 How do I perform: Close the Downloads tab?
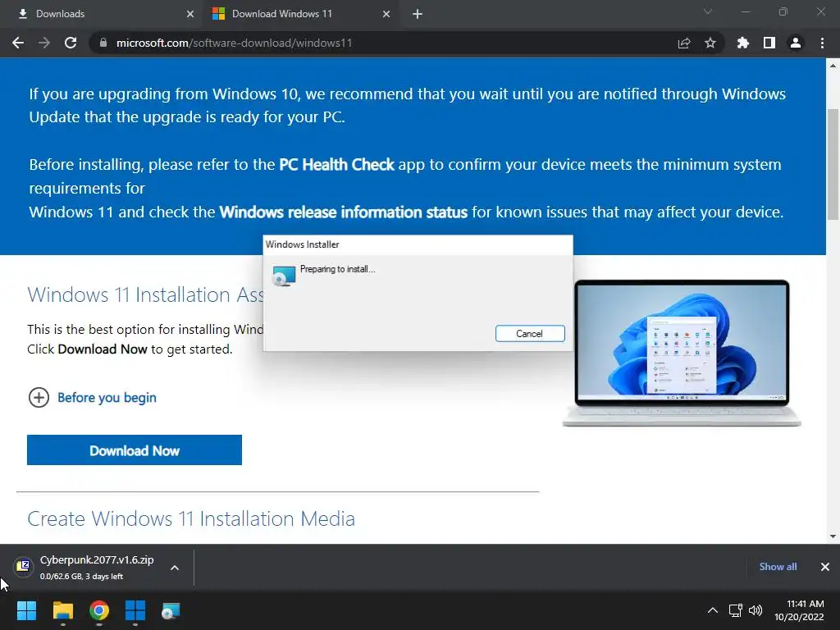tap(190, 14)
